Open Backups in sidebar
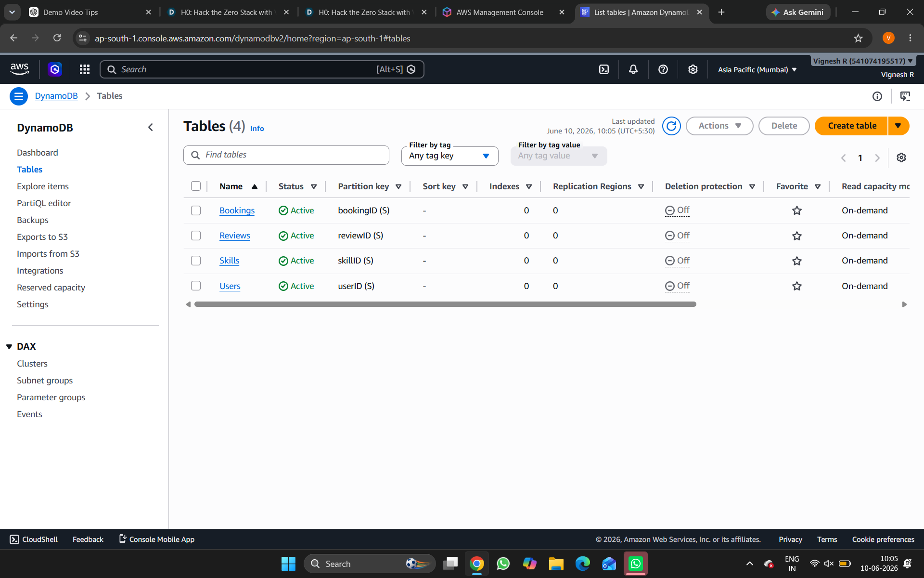 (x=33, y=220)
